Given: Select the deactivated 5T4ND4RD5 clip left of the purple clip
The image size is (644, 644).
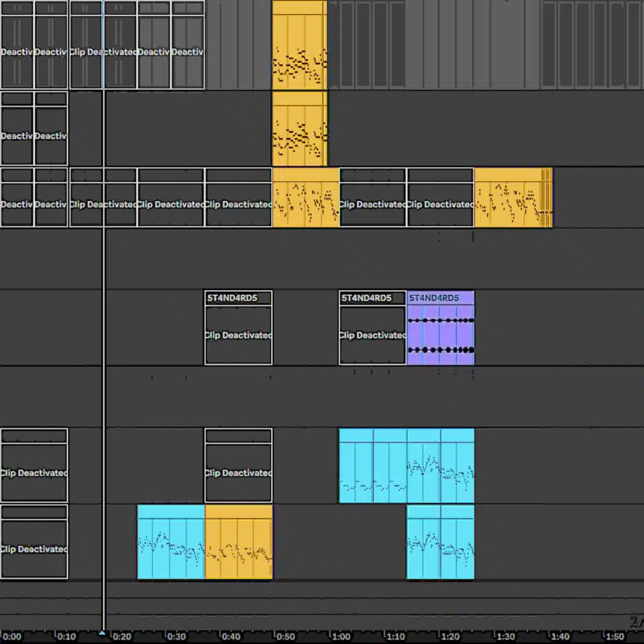Looking at the screenshot, I should tap(372, 333).
